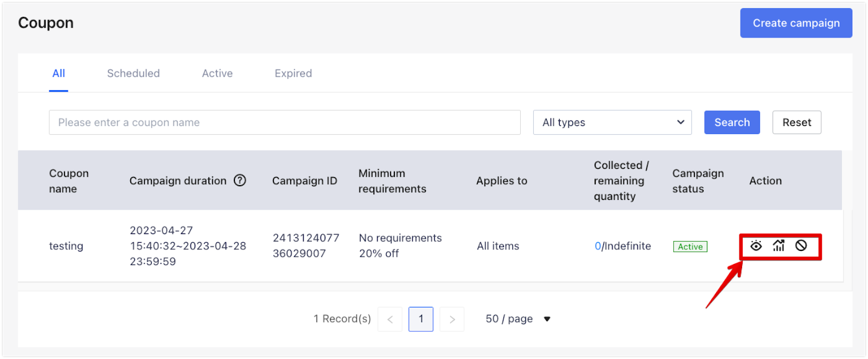Go to next page arrow
The image size is (868, 359).
[451, 319]
